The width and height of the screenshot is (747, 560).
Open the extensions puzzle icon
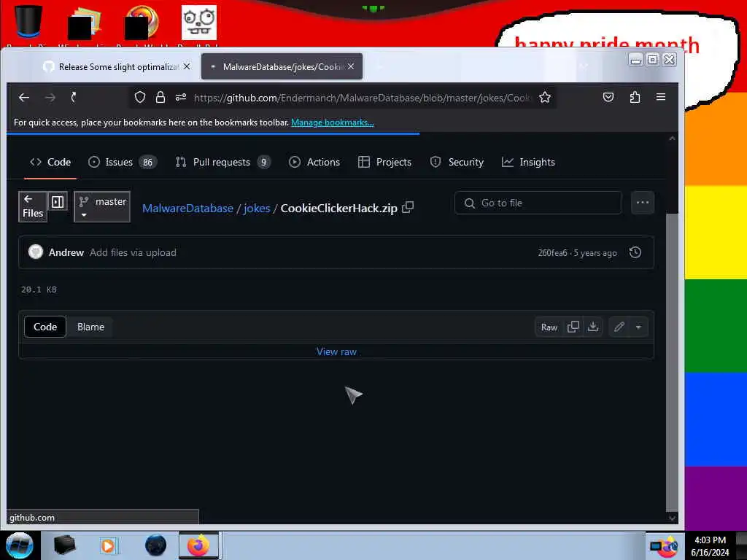click(635, 97)
